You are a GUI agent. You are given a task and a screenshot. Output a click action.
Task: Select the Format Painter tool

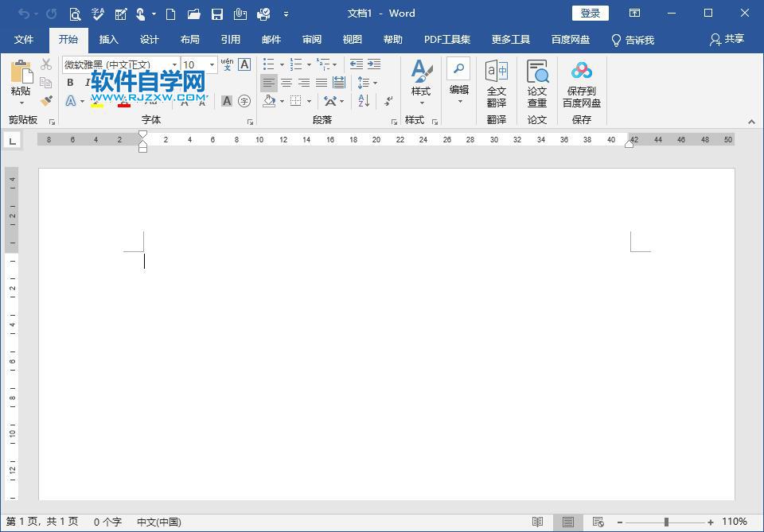[46, 102]
